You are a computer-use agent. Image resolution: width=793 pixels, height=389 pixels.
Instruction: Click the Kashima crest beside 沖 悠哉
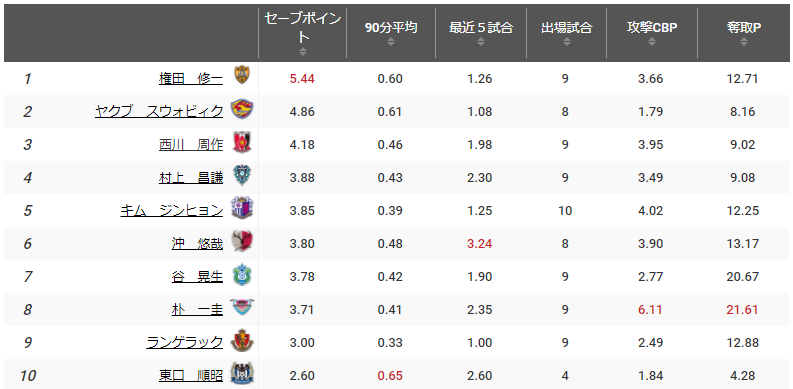pyautogui.click(x=242, y=241)
